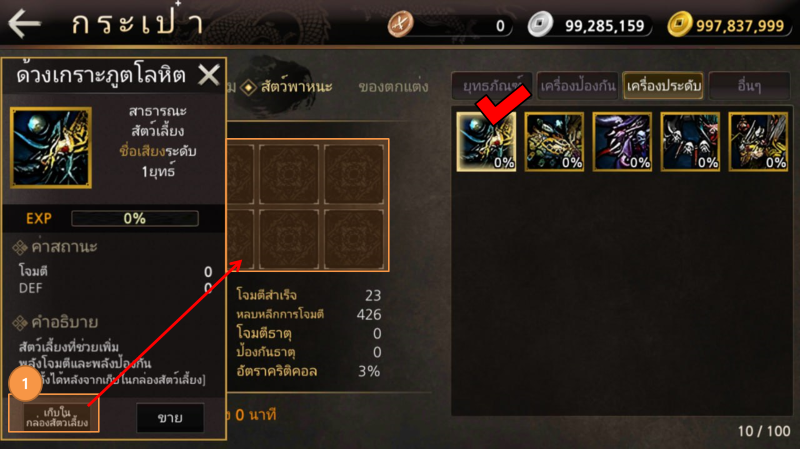Select the first pet item with checkmark
Screen dimensions: 800x449
tap(486, 141)
